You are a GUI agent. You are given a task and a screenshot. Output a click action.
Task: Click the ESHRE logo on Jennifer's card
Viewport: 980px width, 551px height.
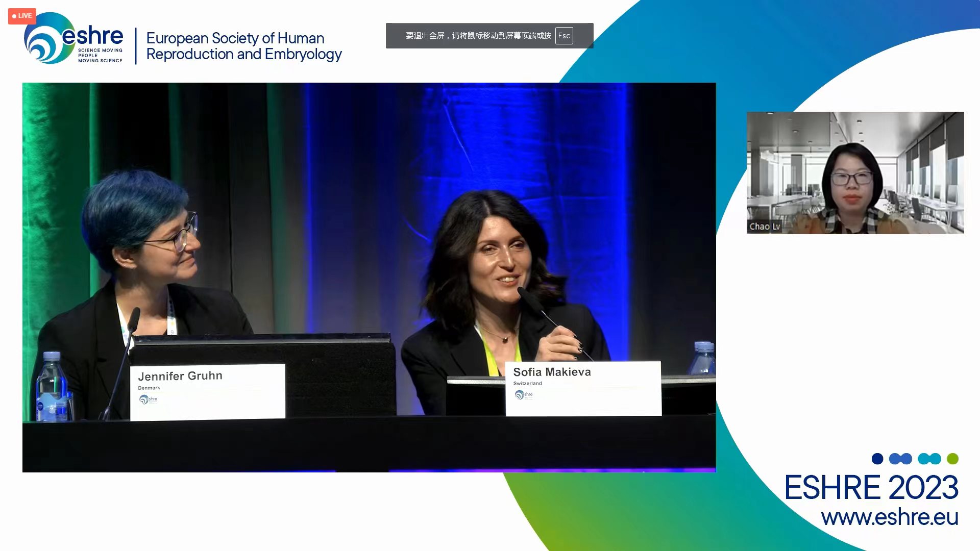148,399
